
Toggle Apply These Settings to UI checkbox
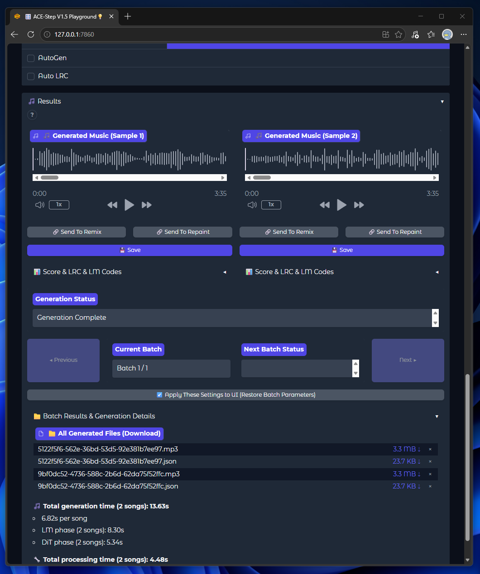159,395
